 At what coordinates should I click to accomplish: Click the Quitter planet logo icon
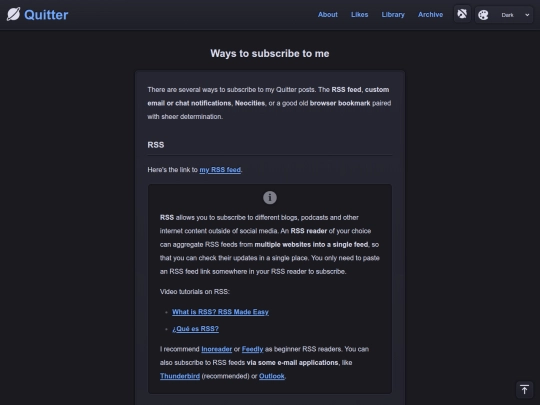coord(13,14)
